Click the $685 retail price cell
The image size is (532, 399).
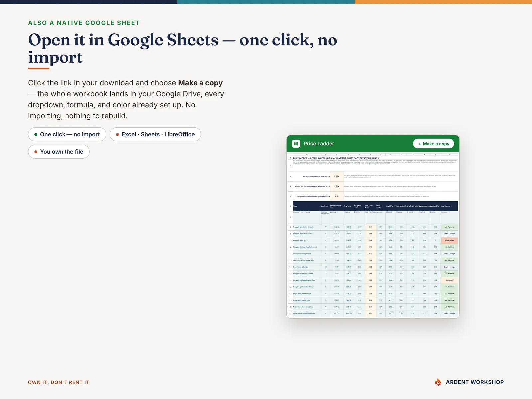(x=370, y=313)
